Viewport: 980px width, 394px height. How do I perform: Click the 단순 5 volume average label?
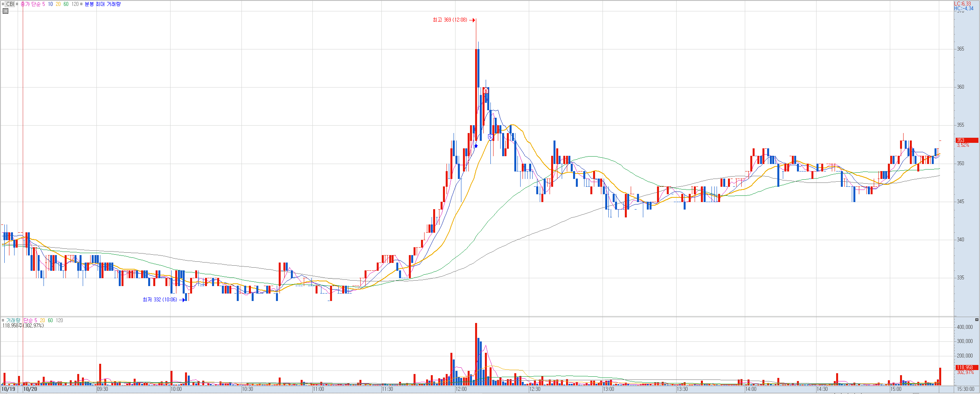pyautogui.click(x=30, y=320)
